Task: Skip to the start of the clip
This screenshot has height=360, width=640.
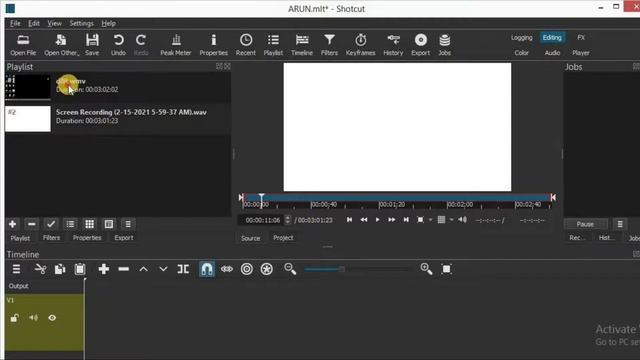Action: [x=349, y=220]
